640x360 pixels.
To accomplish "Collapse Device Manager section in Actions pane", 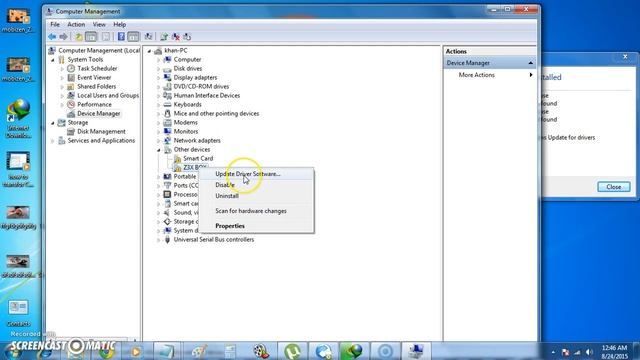I will pos(530,63).
